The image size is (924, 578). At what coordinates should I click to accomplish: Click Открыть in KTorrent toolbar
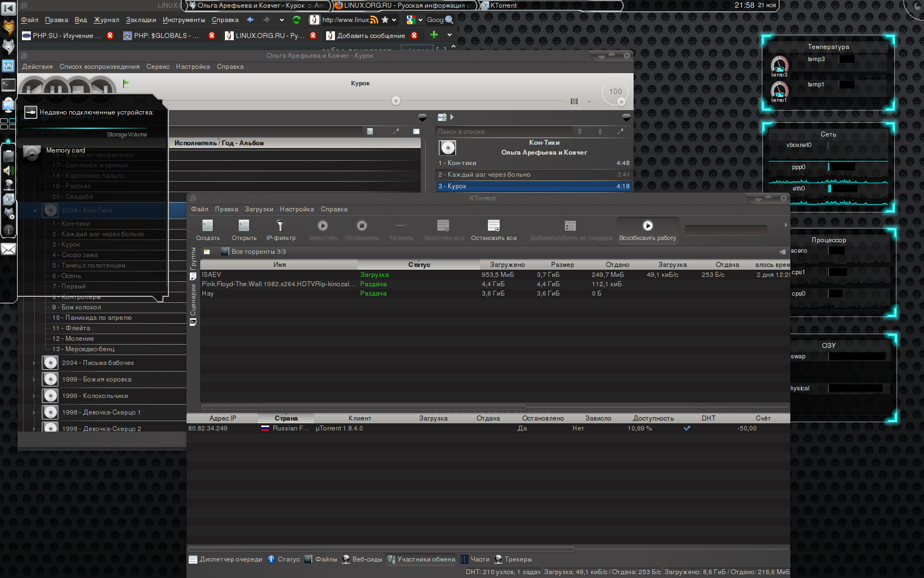click(x=244, y=230)
